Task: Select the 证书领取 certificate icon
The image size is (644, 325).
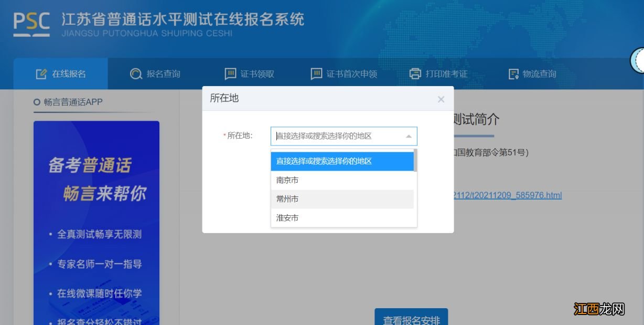Action: tap(230, 74)
